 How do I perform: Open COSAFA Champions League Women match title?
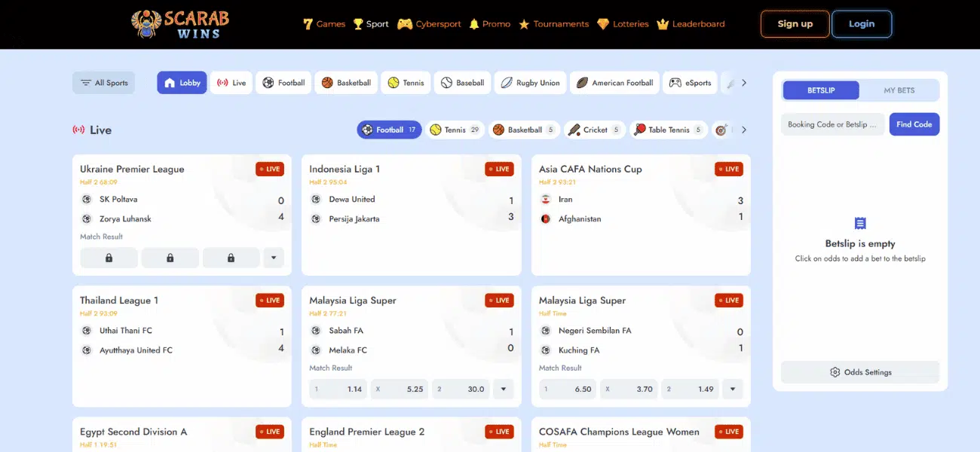pyautogui.click(x=619, y=432)
